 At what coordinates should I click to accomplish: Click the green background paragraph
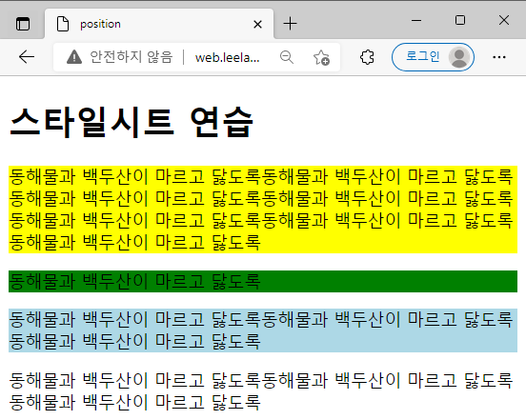pyautogui.click(x=263, y=281)
